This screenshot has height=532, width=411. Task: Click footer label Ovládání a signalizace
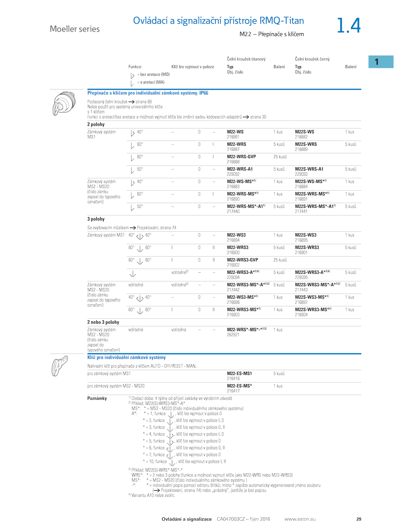coord(186,519)
